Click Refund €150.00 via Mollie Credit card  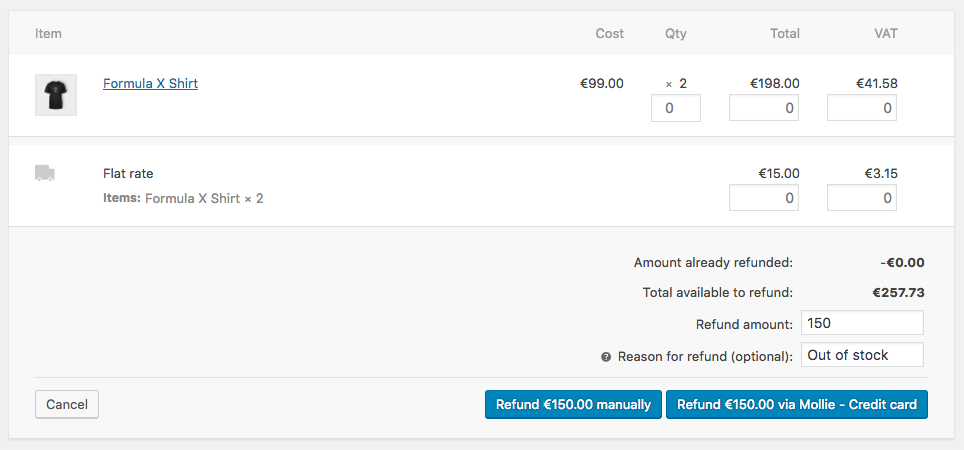(x=797, y=405)
